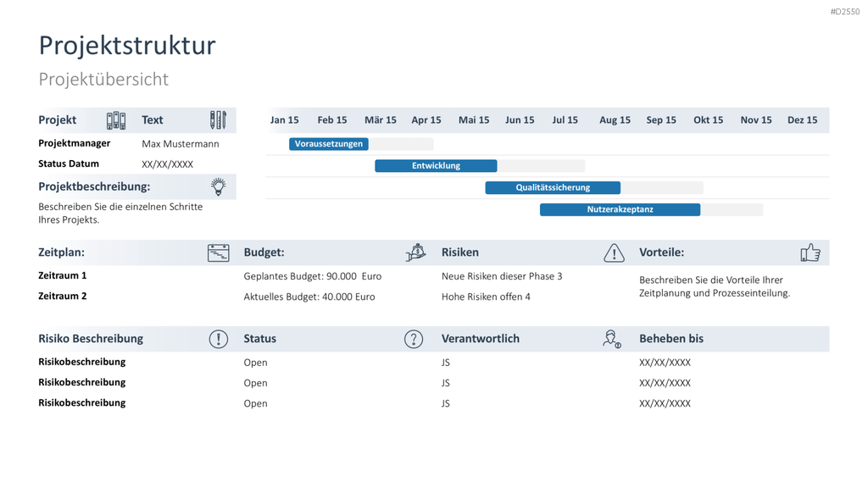Click the second row's JS initials
Viewport: 868px width, 488px height.
pos(446,383)
